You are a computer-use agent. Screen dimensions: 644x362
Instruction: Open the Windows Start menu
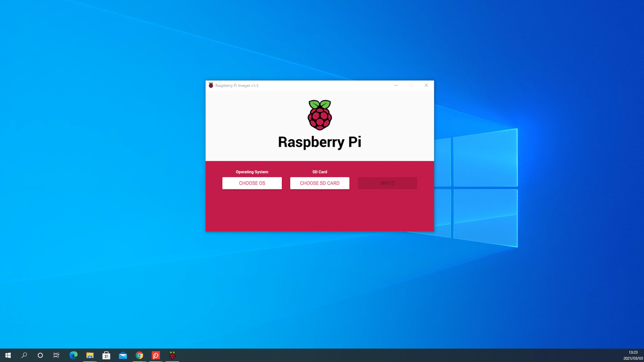point(8,355)
